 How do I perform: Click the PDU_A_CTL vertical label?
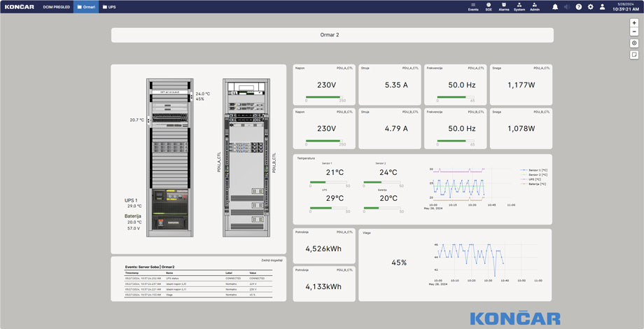point(219,162)
